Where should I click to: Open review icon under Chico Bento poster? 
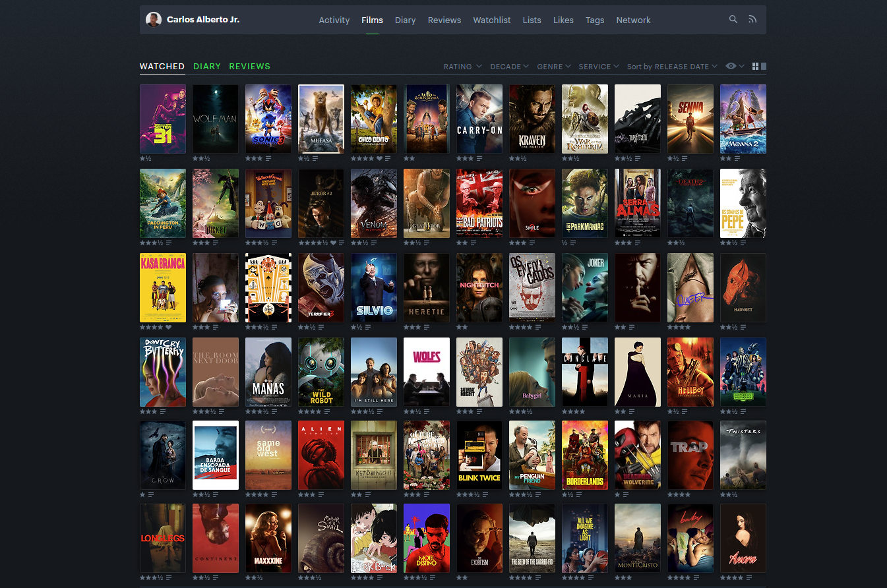[x=388, y=158]
